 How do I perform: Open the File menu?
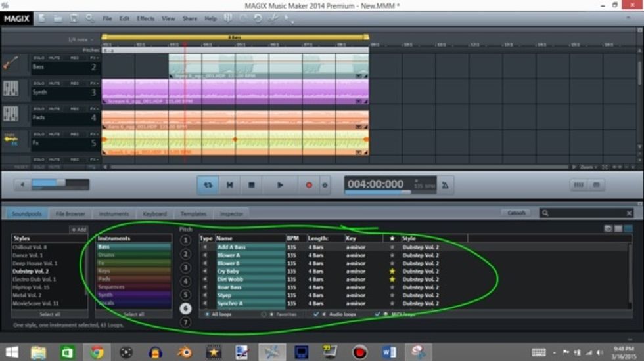[x=107, y=18]
